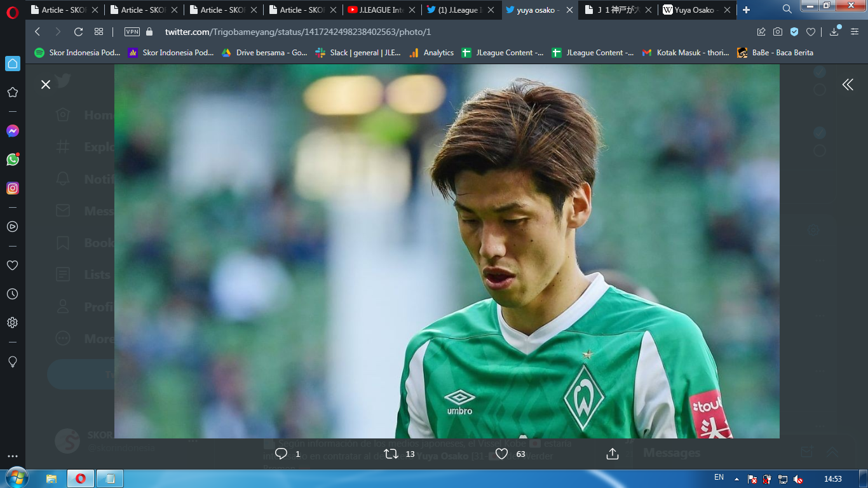Image resolution: width=868 pixels, height=488 pixels.
Task: Search tabs with the magnifier icon
Action: pos(787,10)
